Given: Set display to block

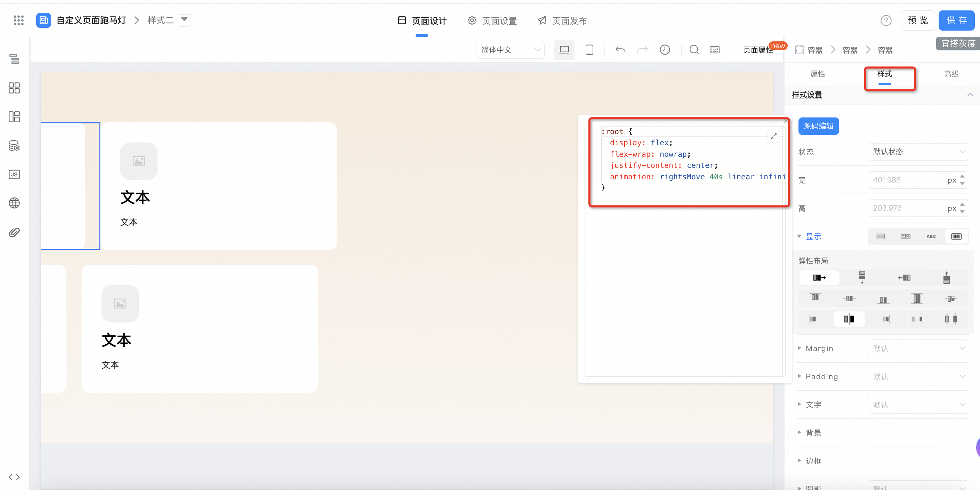Looking at the screenshot, I should (x=880, y=236).
